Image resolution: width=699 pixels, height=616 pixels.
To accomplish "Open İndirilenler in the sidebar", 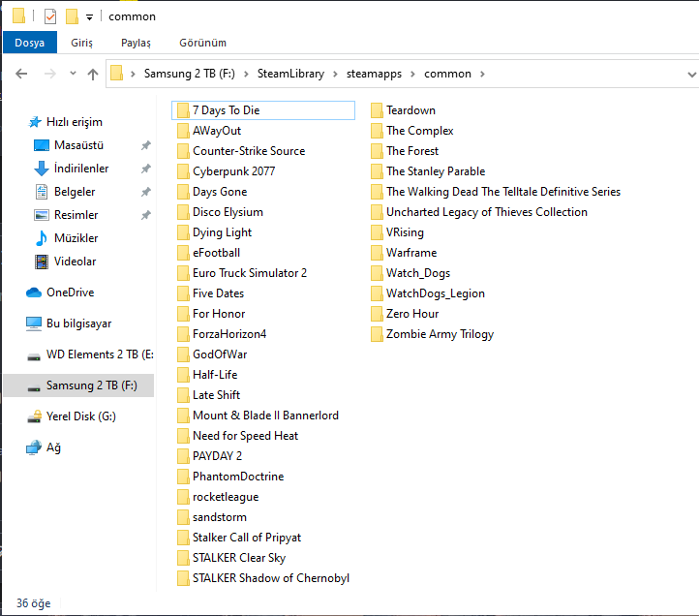I will 81,169.
